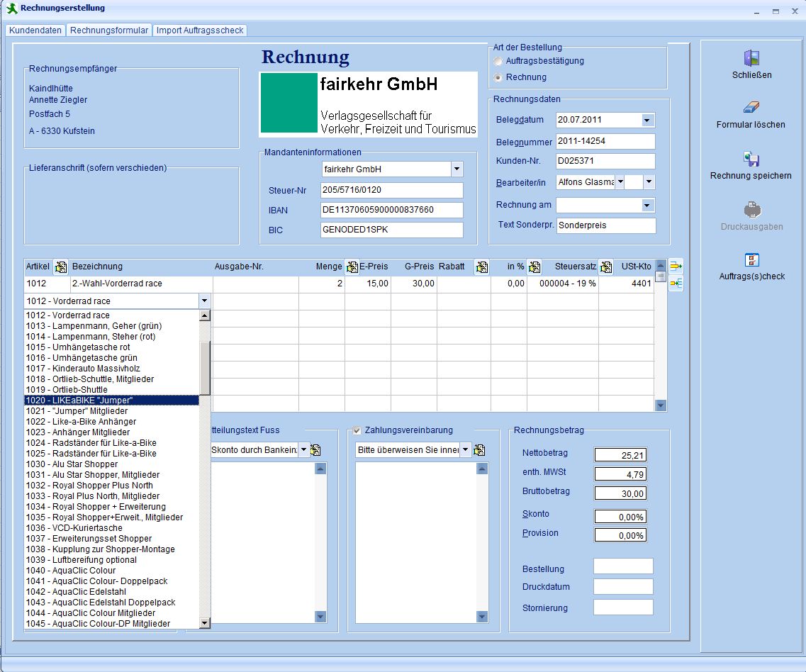
Task: Click the yellow insert-row arrow icon beside table
Action: (676, 267)
